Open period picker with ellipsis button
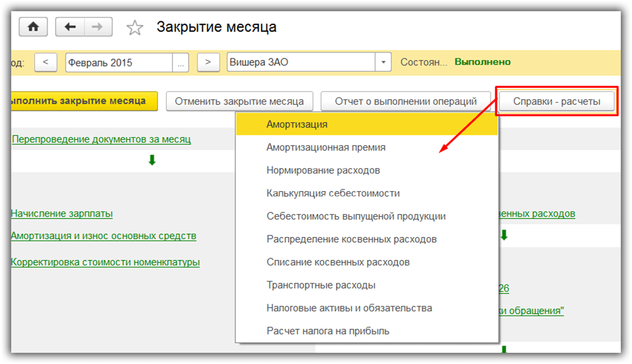This screenshot has width=632, height=364. pos(180,63)
